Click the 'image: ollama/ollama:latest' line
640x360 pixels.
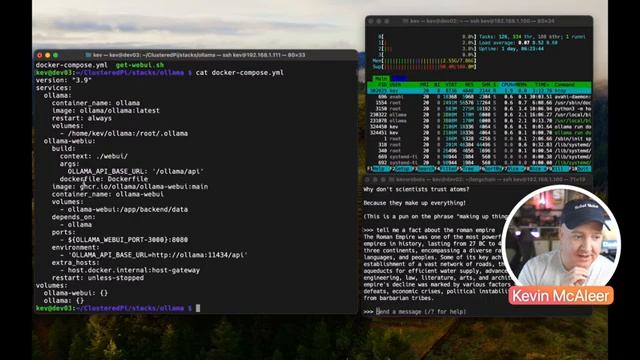click(106, 111)
